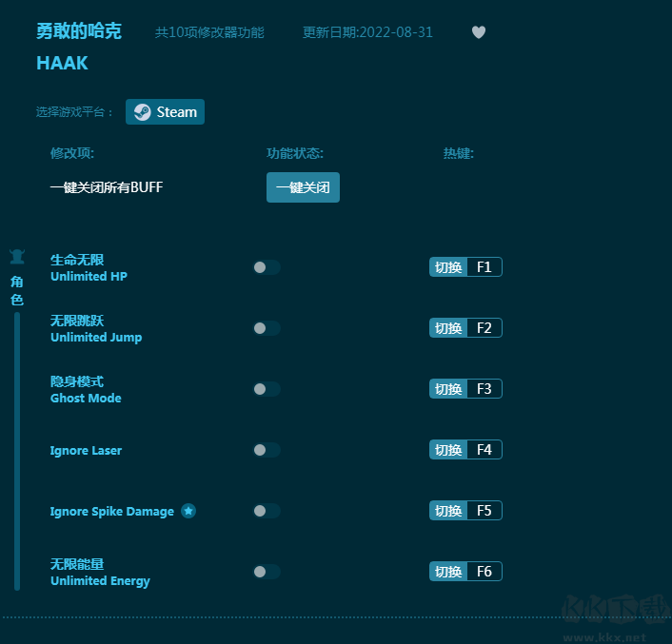Click the 功能状态 column header

295,153
